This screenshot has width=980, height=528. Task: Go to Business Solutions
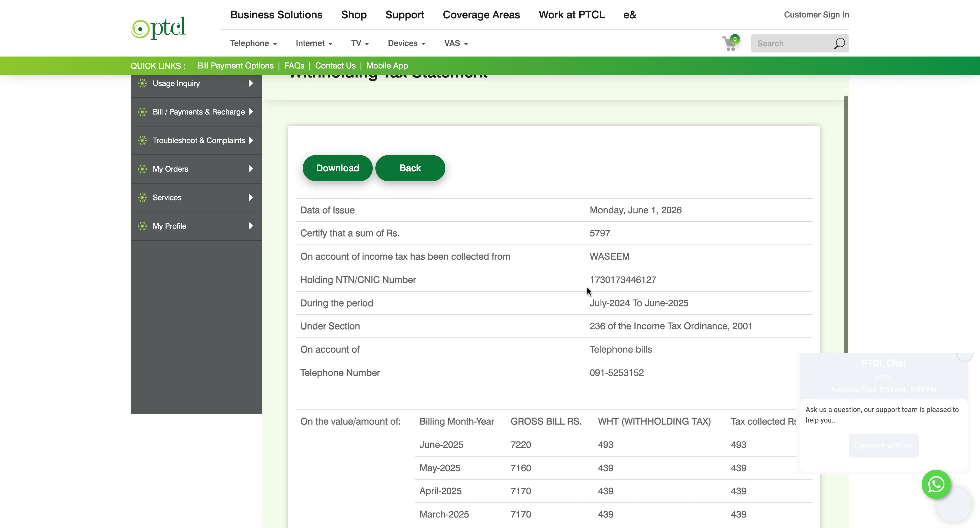pos(276,15)
